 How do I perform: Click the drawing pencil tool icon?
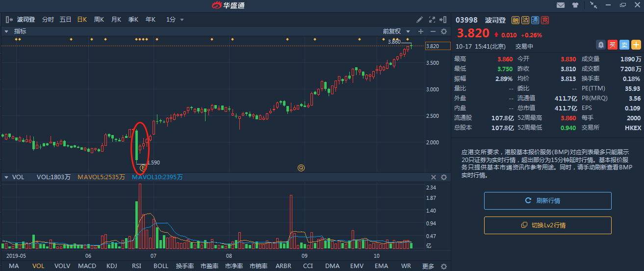[419, 20]
